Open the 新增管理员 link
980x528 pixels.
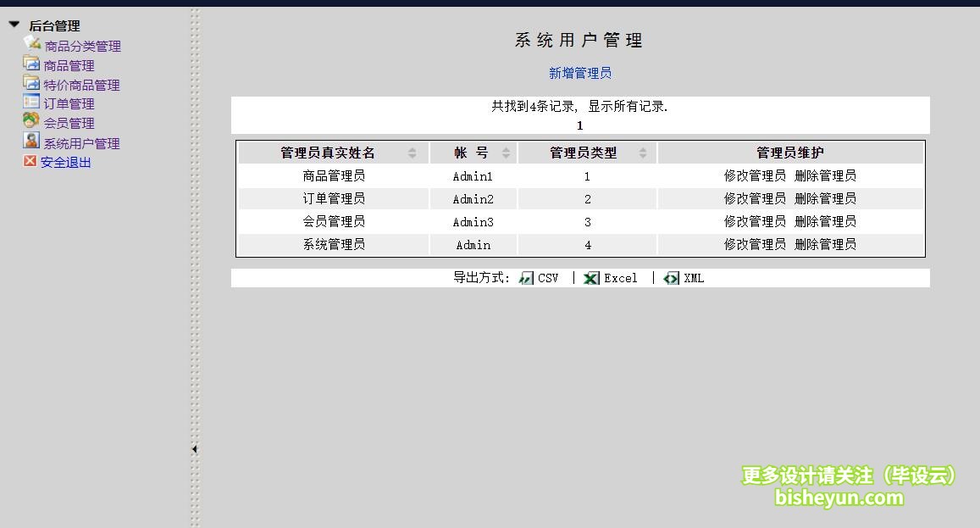coord(579,73)
